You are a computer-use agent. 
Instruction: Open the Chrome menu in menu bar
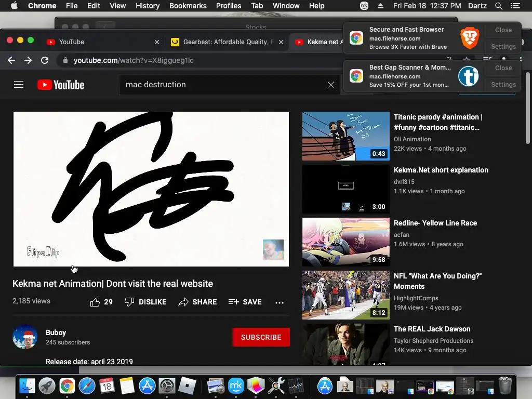tap(42, 6)
